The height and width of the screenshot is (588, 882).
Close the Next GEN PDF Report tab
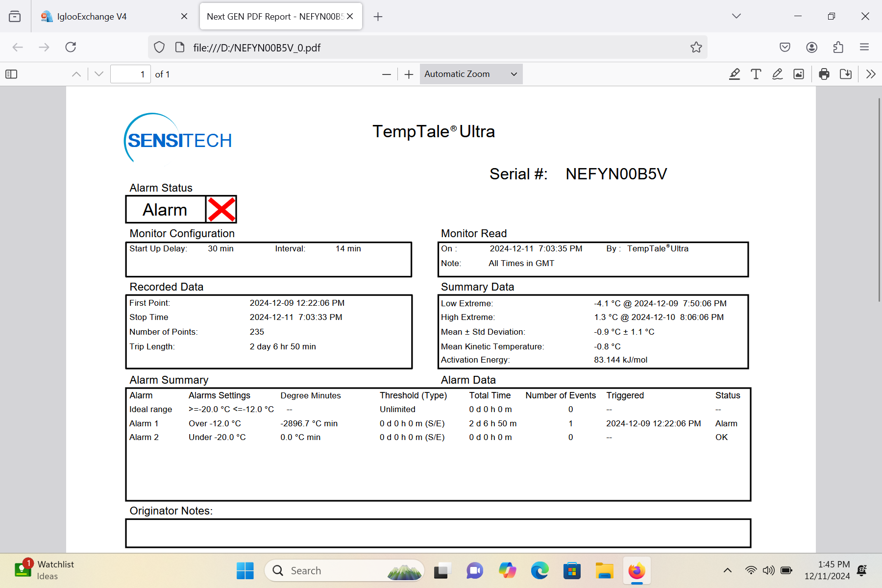coord(350,16)
